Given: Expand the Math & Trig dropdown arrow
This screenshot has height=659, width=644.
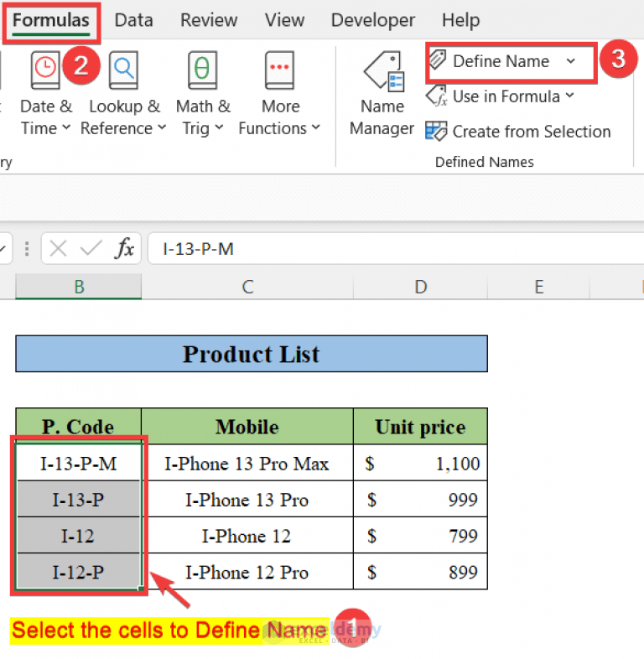Looking at the screenshot, I should 219,127.
